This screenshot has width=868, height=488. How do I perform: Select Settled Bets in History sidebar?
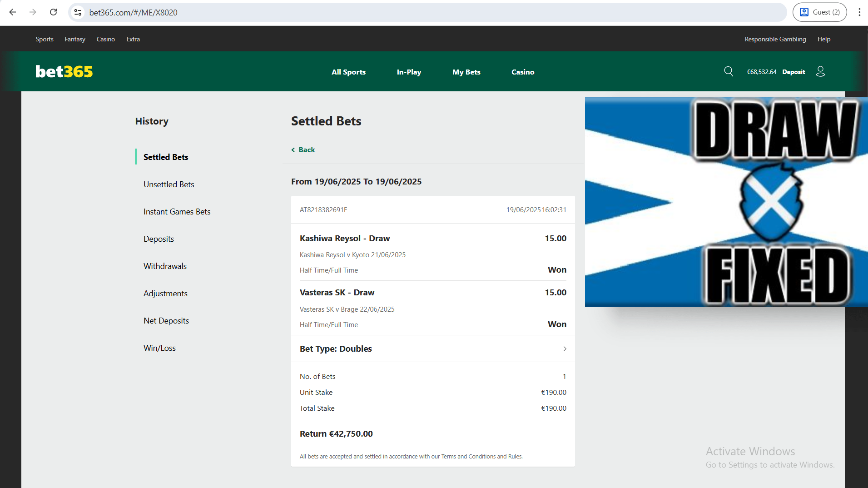click(x=166, y=157)
